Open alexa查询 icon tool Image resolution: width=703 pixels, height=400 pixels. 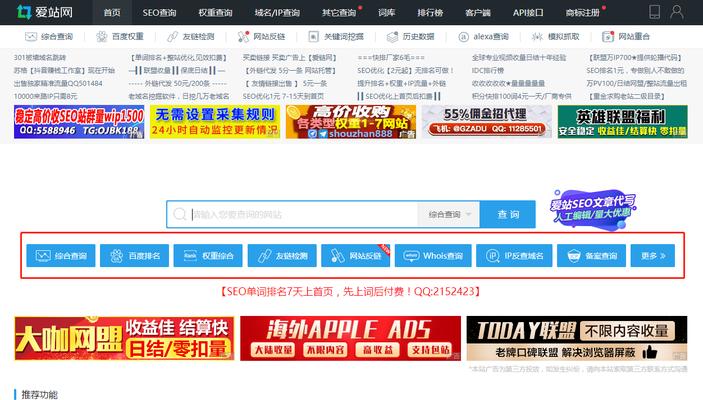click(483, 37)
